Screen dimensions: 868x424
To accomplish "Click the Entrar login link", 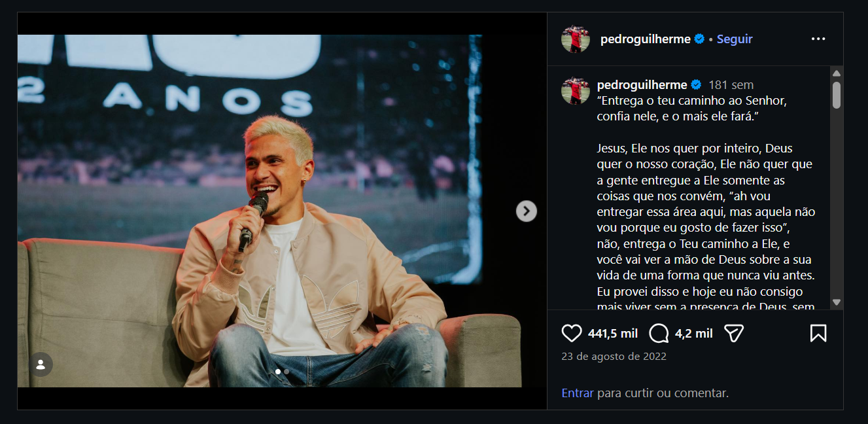I will (578, 393).
